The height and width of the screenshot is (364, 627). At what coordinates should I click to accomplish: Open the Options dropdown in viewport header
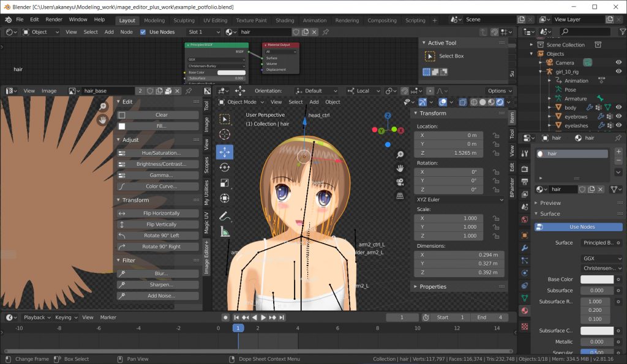(500, 91)
